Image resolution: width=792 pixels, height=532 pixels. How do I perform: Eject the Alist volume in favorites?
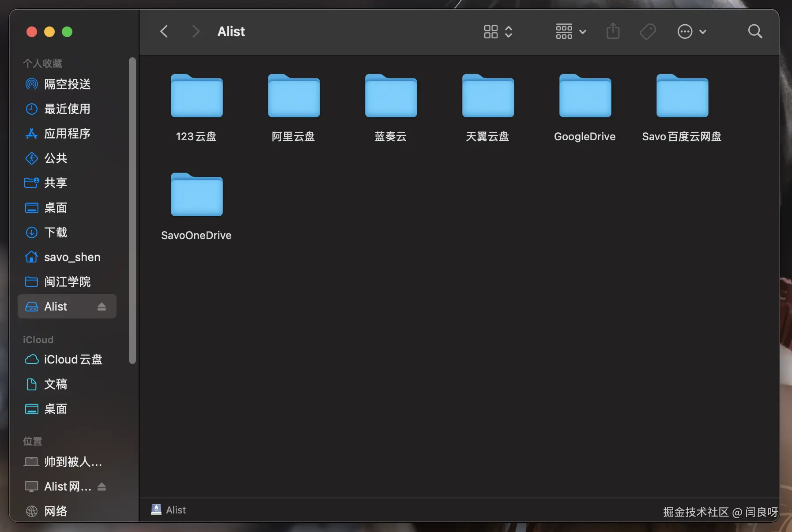tap(102, 307)
